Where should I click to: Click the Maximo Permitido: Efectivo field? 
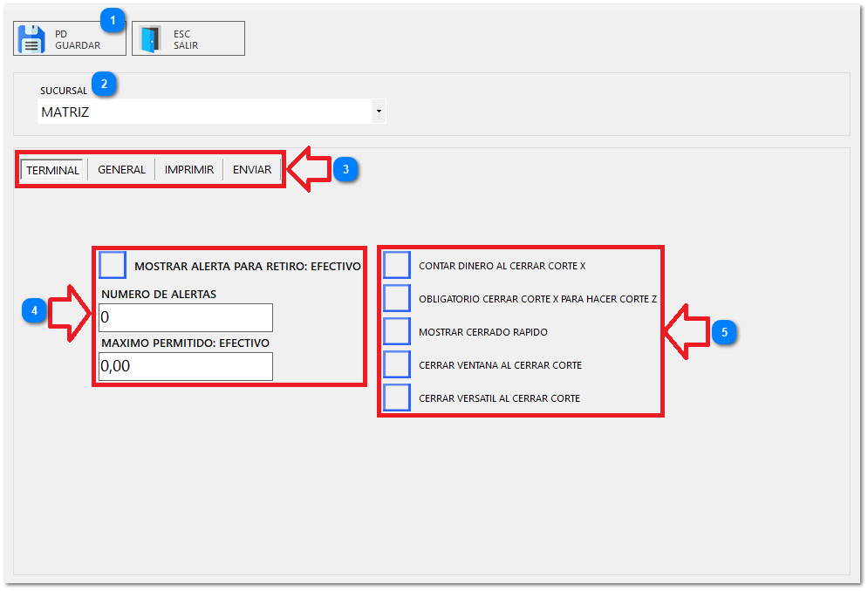click(x=186, y=366)
